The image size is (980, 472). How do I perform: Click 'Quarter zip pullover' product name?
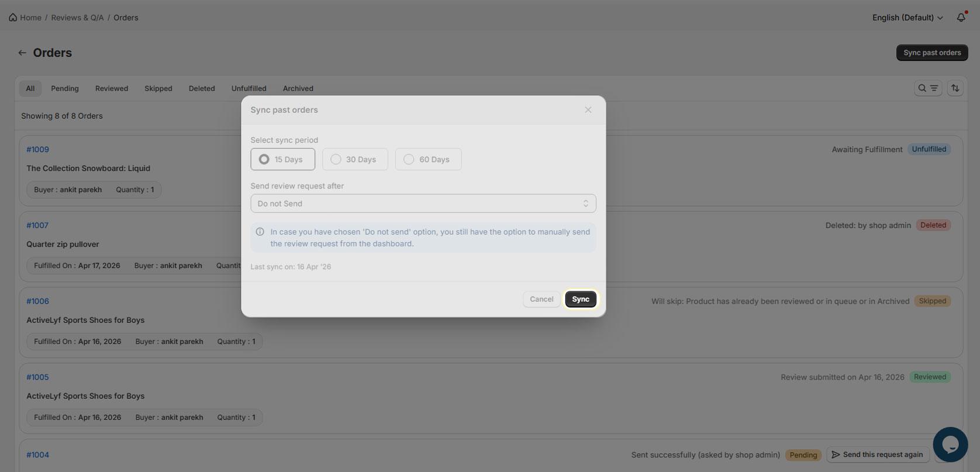(63, 244)
